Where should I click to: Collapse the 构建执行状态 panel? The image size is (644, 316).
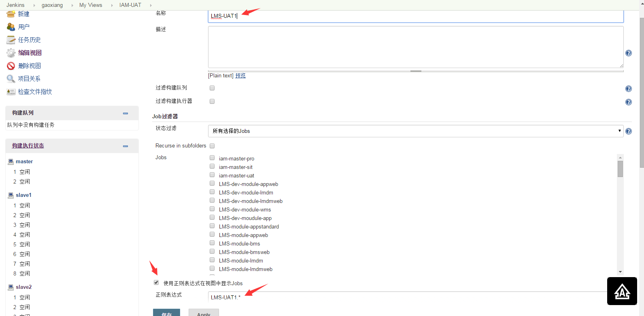click(x=125, y=146)
